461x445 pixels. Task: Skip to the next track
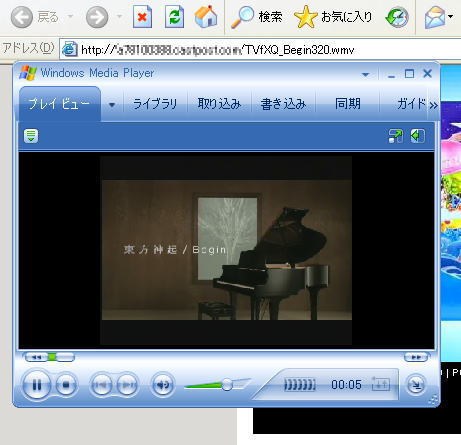(128, 385)
